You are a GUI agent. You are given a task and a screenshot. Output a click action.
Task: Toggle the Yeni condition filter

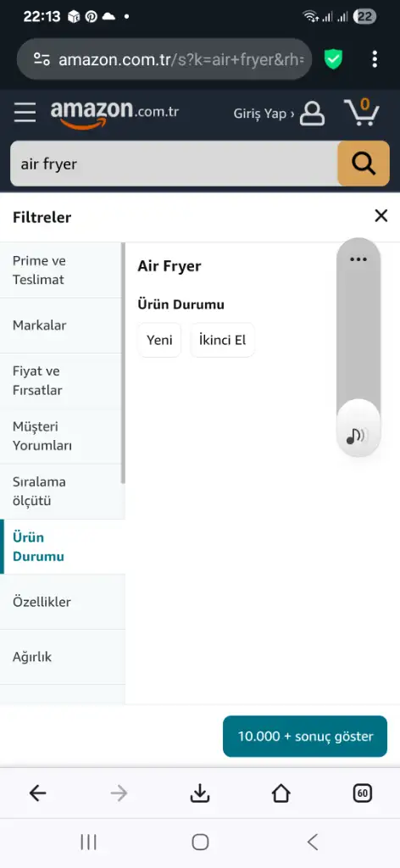tap(159, 340)
